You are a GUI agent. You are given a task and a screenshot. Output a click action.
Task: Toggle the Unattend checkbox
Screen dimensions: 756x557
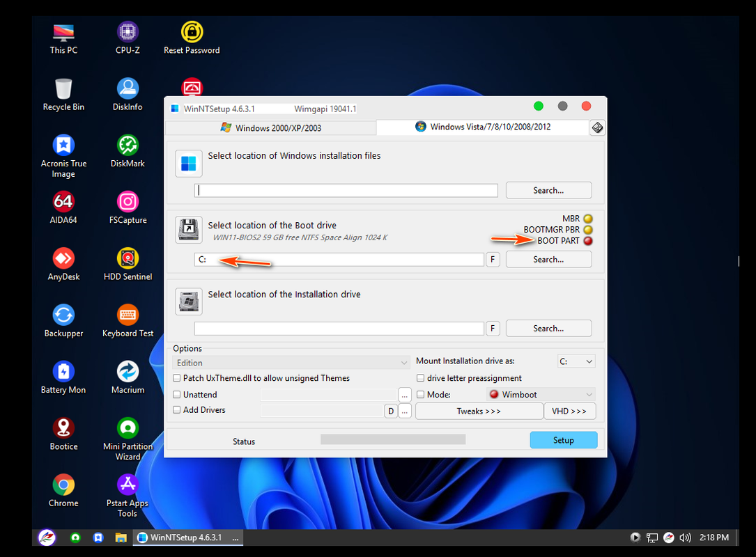click(x=177, y=394)
